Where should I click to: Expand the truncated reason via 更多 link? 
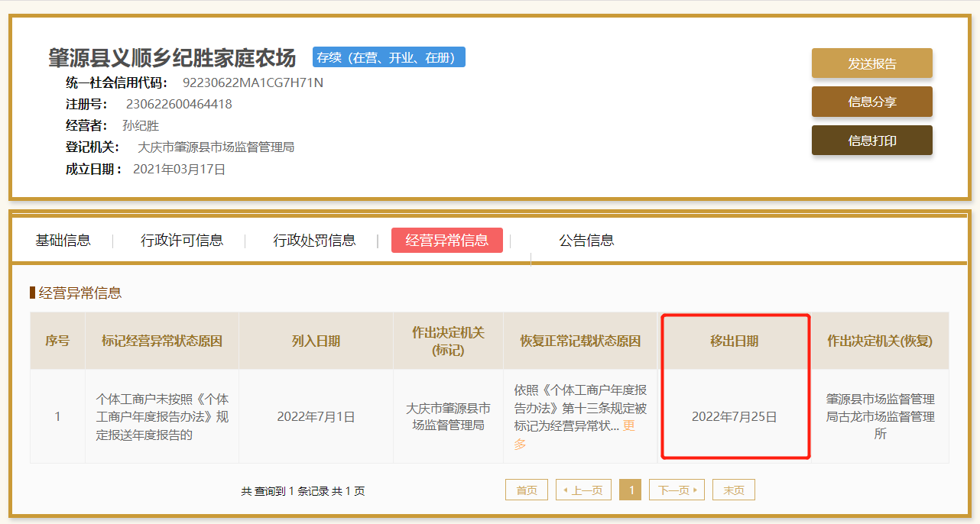tap(628, 426)
